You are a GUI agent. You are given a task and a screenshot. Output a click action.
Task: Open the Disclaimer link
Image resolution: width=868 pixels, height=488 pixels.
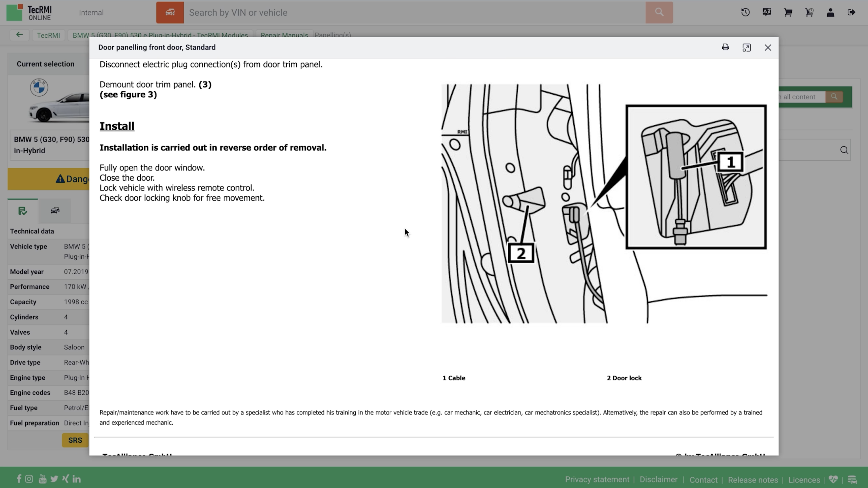pos(659,479)
